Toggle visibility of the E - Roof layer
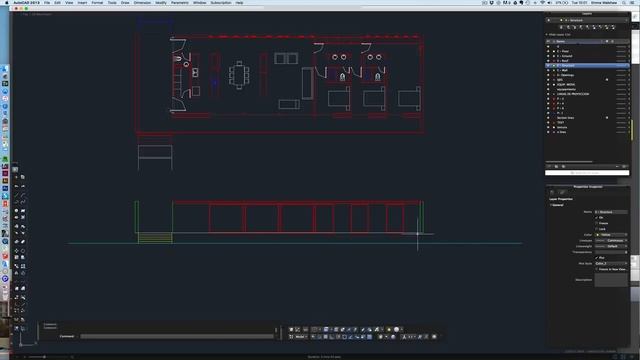The height and width of the screenshot is (360, 640). [549, 60]
